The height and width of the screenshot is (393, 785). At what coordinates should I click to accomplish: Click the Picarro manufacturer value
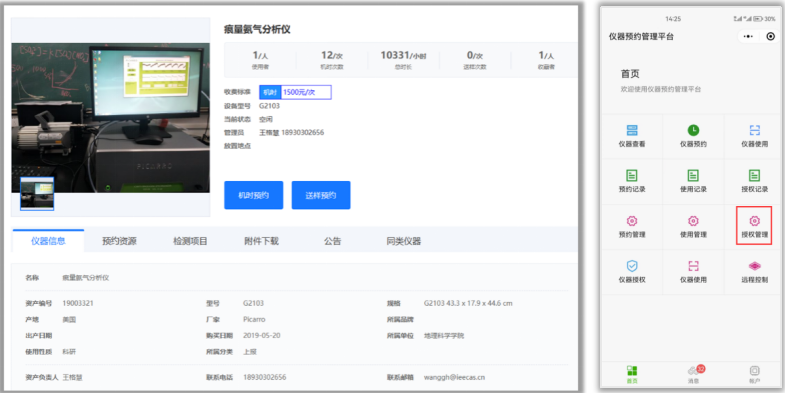point(254,319)
